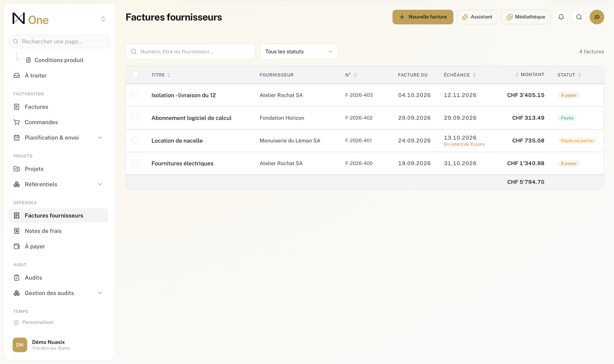614x364 pixels.
Task: Sort by the Statut column
Action: [569, 75]
